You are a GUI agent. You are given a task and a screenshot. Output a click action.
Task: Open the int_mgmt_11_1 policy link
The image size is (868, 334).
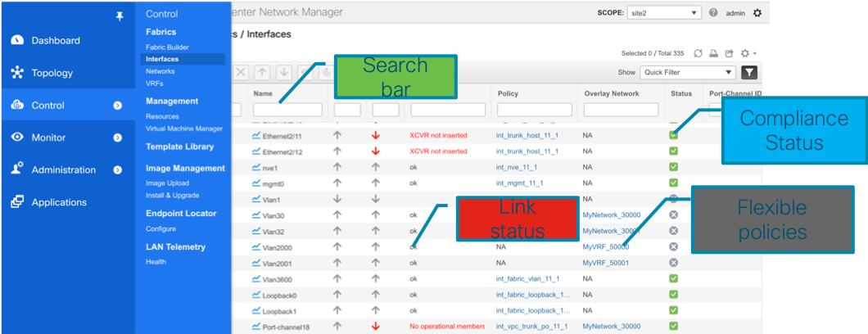pos(525,183)
